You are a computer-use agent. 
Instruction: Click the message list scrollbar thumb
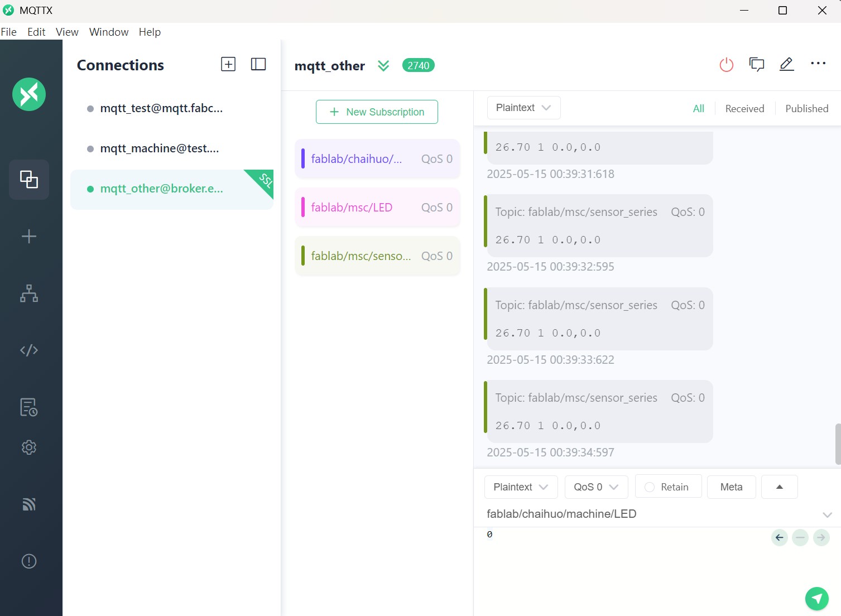(838, 444)
